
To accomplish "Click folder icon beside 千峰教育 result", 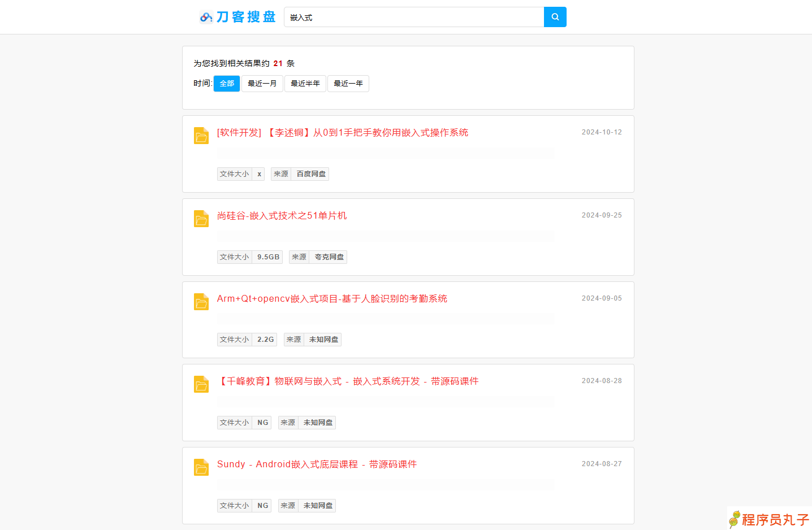I will click(201, 384).
